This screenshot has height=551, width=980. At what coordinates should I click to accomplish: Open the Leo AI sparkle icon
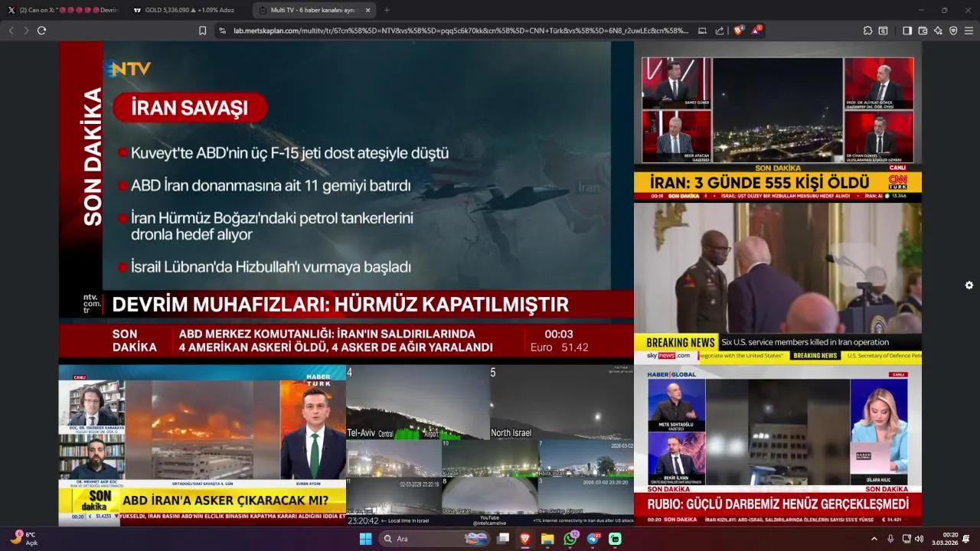pos(938,31)
